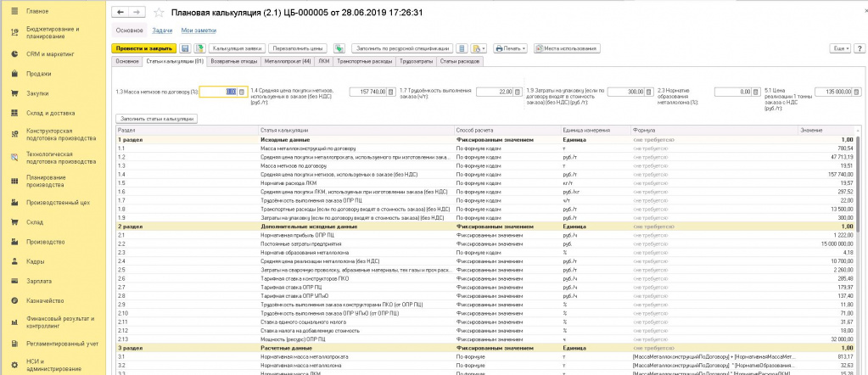The image size is (868, 375).
Task: Open calculator for 1.7 Трудоёмкость field
Action: pyautogui.click(x=518, y=92)
